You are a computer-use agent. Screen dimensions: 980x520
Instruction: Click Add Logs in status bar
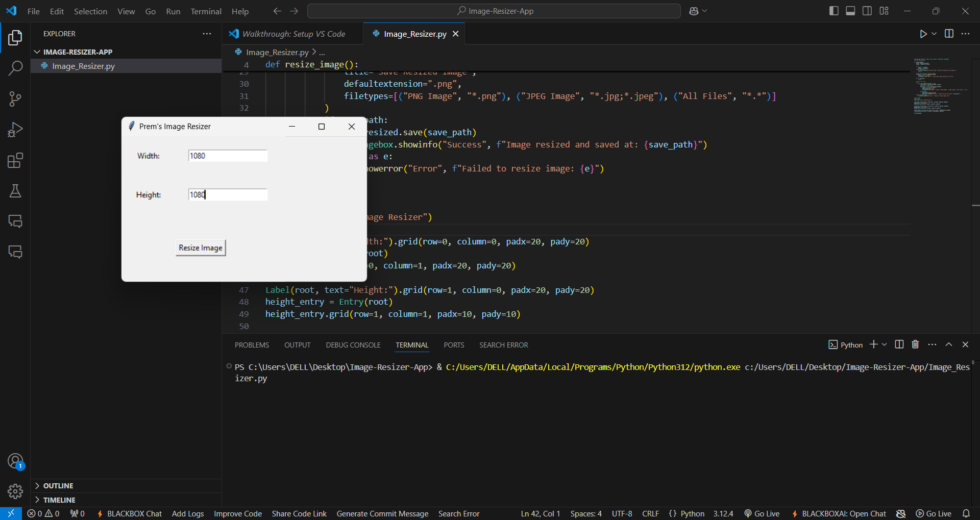point(188,513)
